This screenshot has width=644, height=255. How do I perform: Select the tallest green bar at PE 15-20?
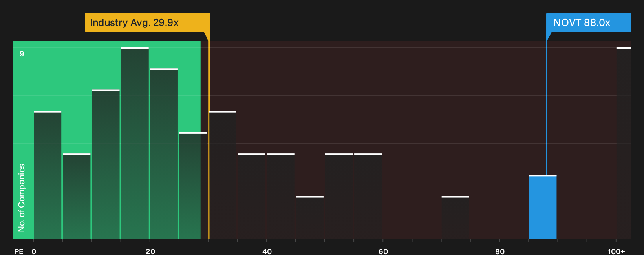click(x=135, y=143)
